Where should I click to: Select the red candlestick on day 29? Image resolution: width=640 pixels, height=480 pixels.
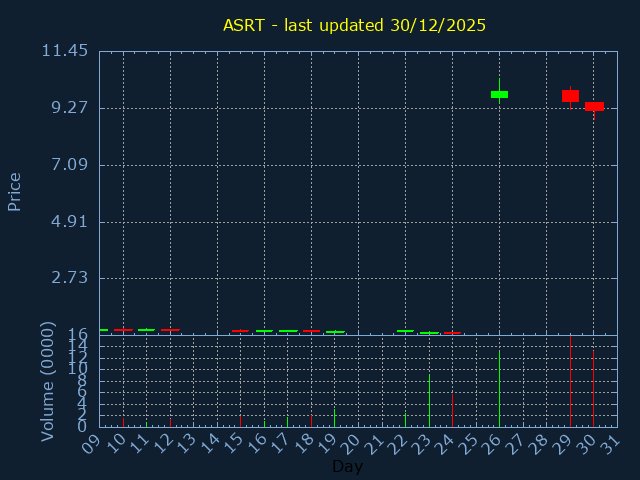(570, 96)
